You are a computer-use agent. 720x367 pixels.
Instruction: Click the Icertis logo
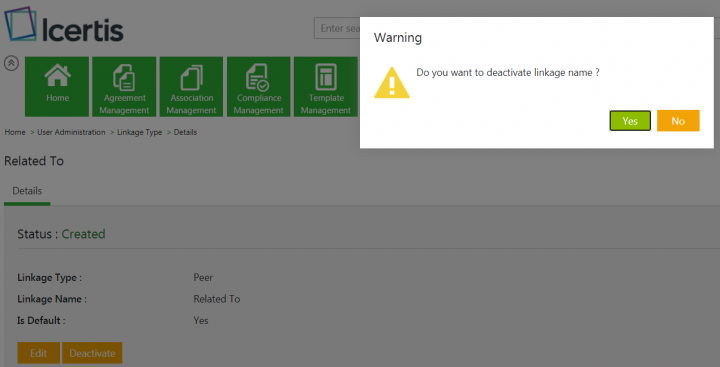pos(64,25)
